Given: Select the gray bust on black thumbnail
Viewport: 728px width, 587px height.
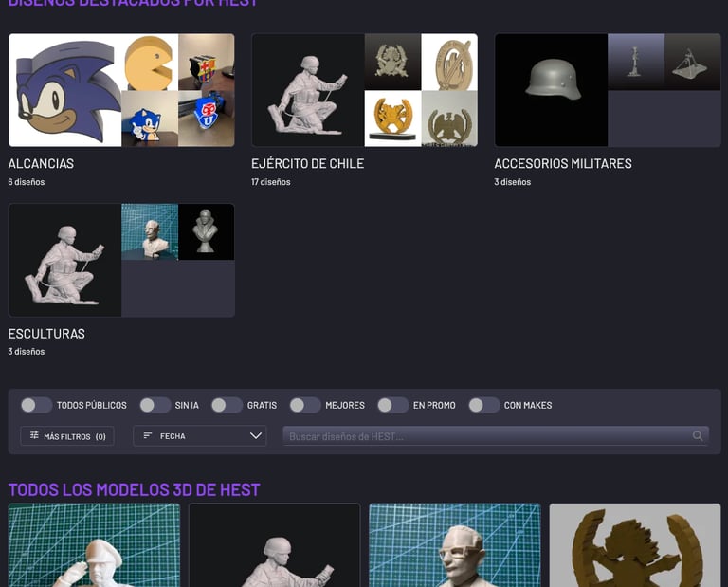Looking at the screenshot, I should pos(206,231).
